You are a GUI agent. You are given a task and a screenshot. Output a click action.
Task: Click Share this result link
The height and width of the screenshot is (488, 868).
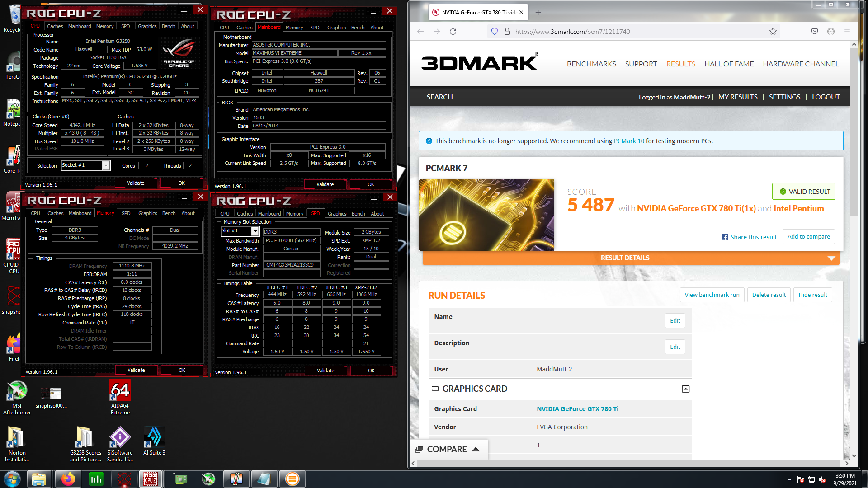pyautogui.click(x=749, y=237)
